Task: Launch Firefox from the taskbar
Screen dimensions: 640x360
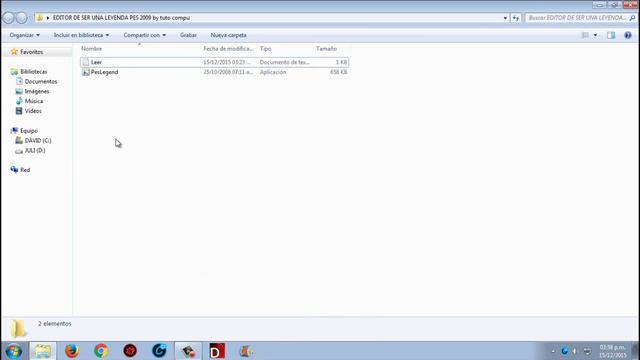Action: (x=72, y=351)
